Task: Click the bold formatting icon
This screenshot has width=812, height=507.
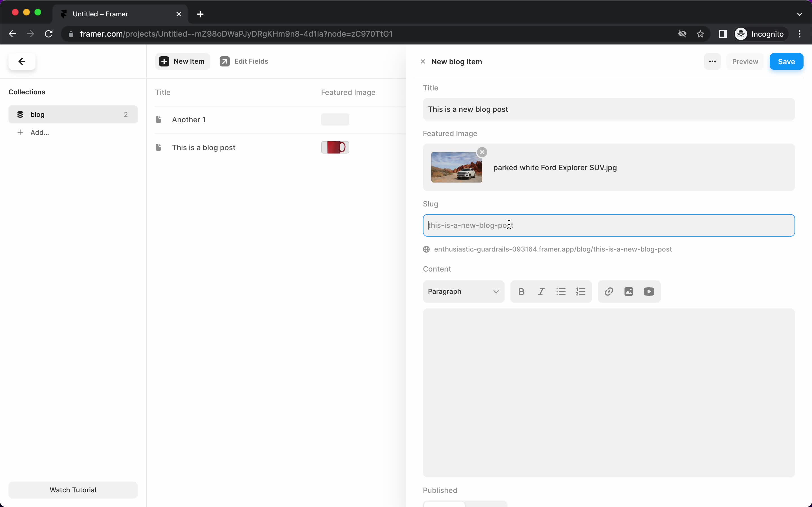Action: 521,292
